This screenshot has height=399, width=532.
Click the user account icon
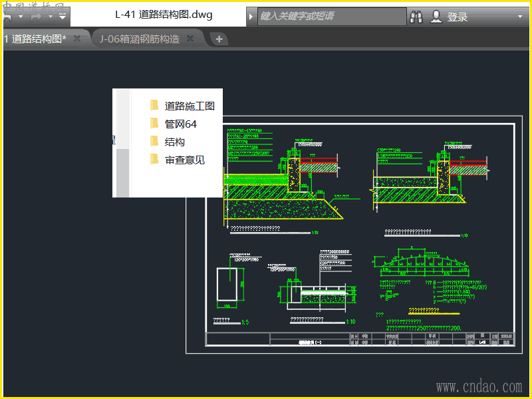click(436, 16)
